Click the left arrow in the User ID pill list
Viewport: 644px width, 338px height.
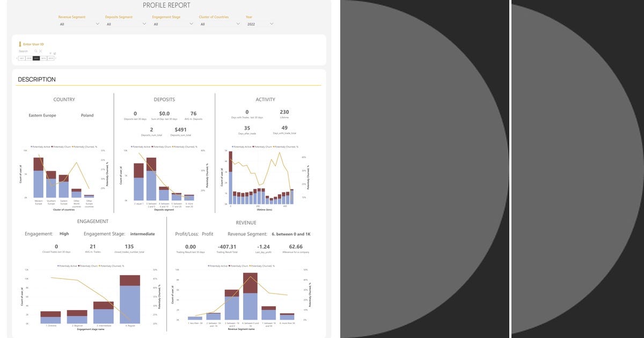[17, 58]
